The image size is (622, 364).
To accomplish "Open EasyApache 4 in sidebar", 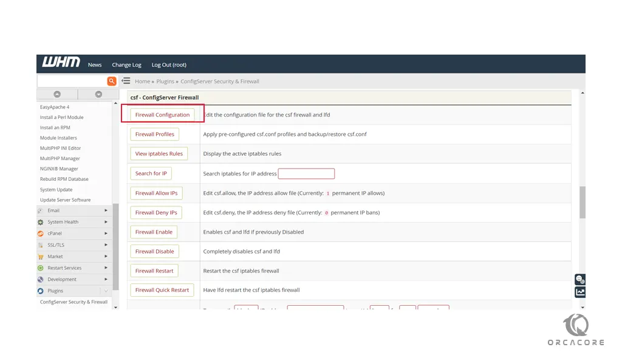I will tap(55, 107).
